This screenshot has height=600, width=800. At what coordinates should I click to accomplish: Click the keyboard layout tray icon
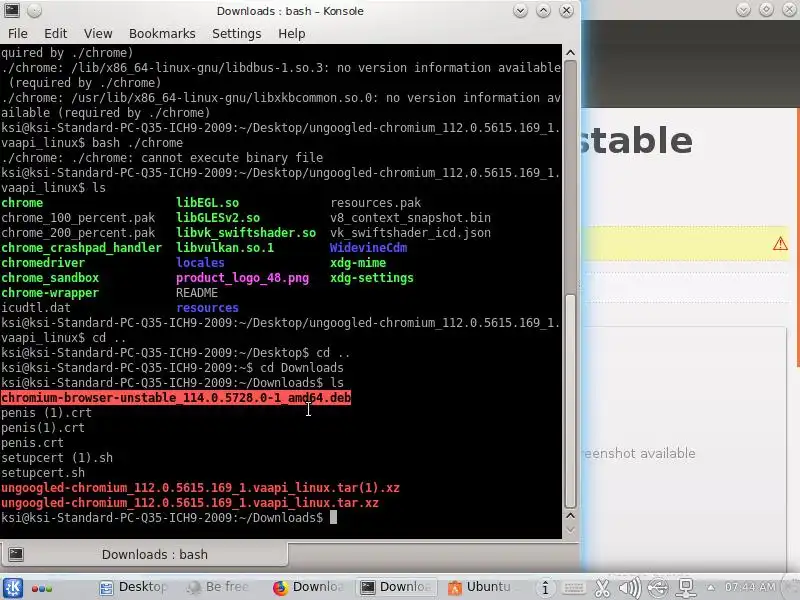click(574, 588)
